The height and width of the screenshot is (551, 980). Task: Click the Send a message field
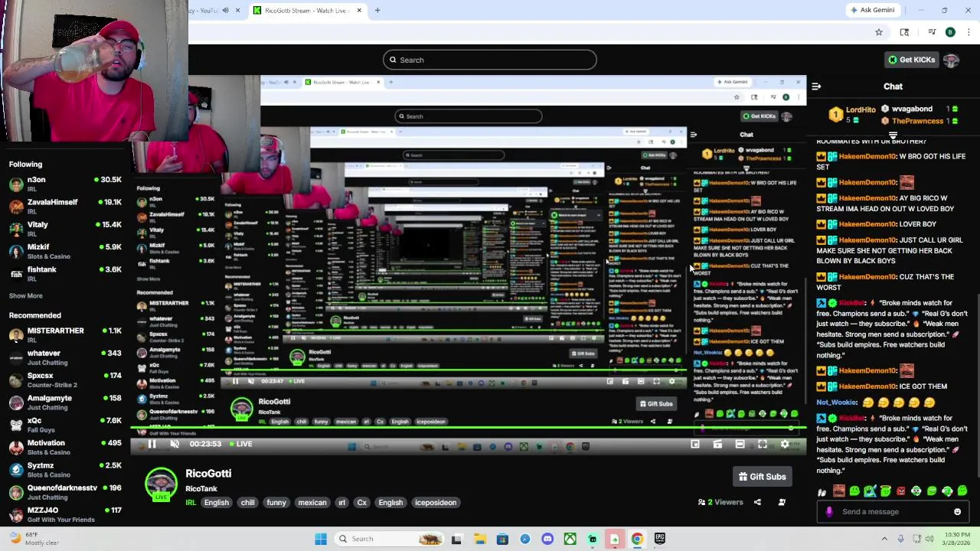click(893, 512)
